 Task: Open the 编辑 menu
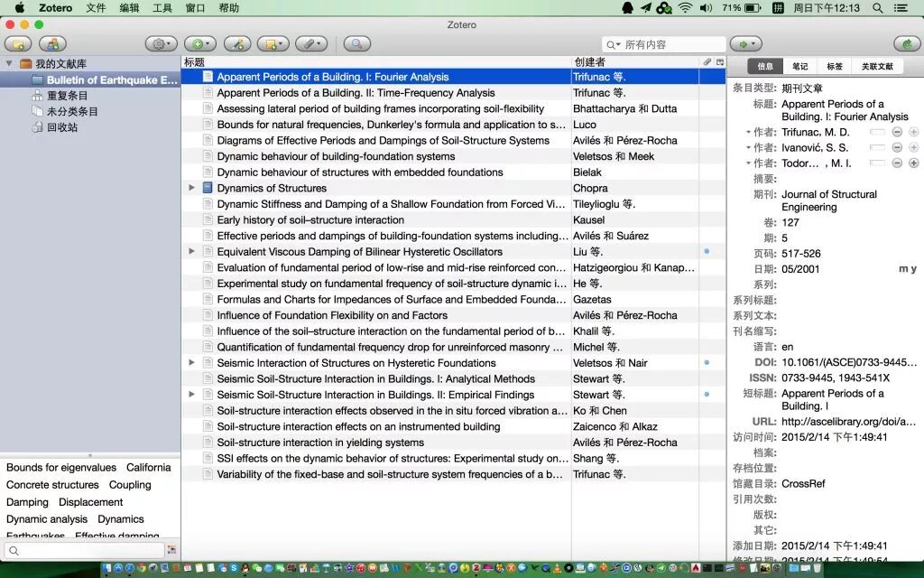[129, 7]
